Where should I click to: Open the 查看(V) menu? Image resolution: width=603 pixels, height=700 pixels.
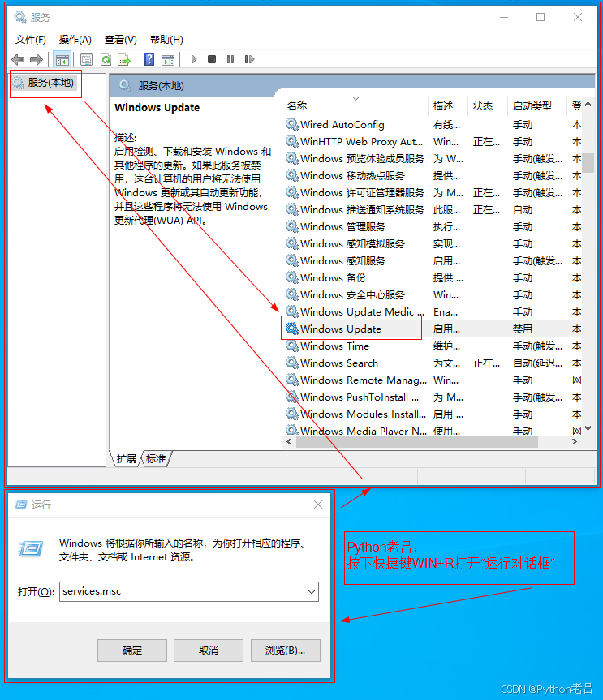coord(121,40)
